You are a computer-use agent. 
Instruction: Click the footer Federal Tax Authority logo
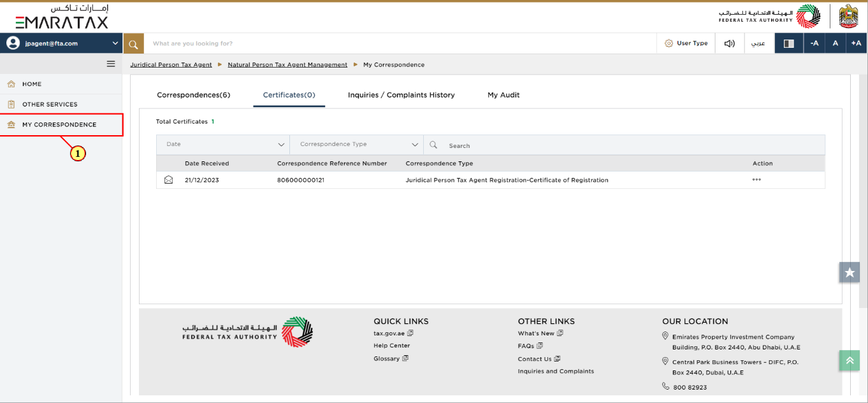pyautogui.click(x=247, y=332)
